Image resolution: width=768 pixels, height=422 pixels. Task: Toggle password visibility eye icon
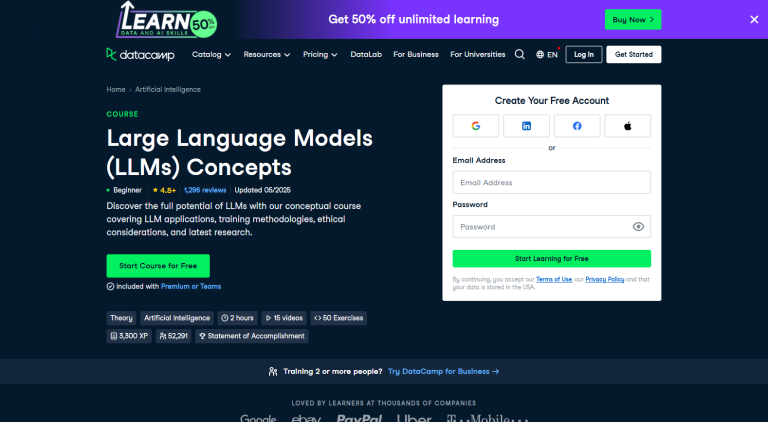point(638,227)
